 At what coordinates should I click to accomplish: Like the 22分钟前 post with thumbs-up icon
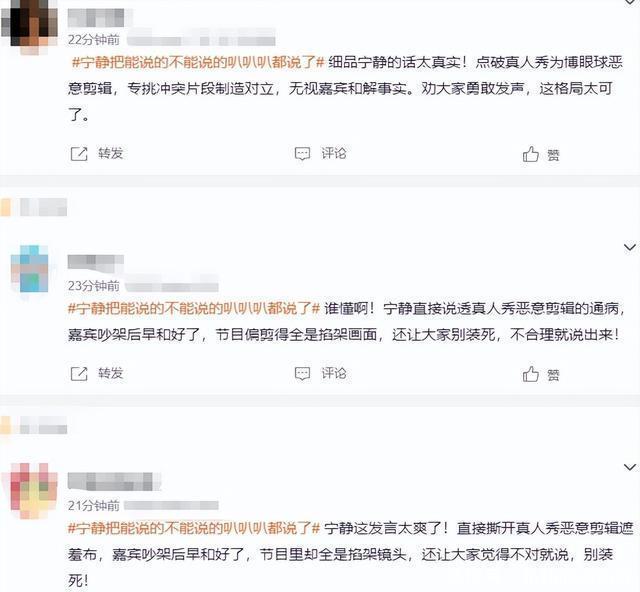(x=531, y=154)
